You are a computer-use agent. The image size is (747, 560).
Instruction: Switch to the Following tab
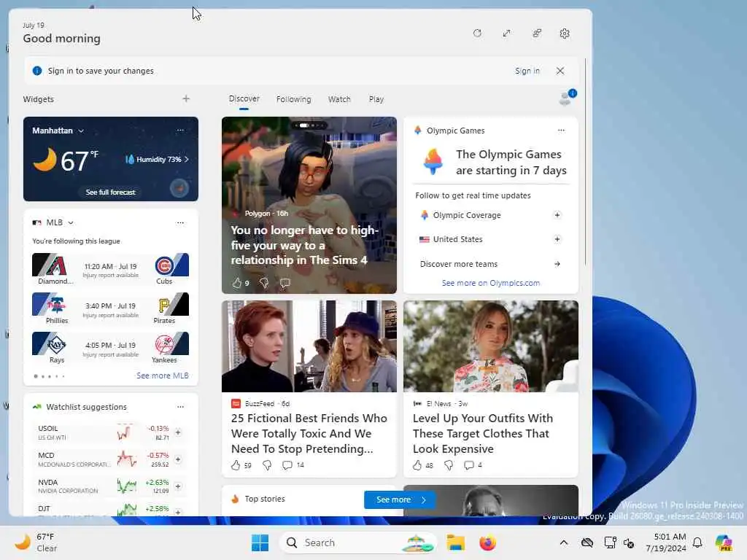point(293,99)
